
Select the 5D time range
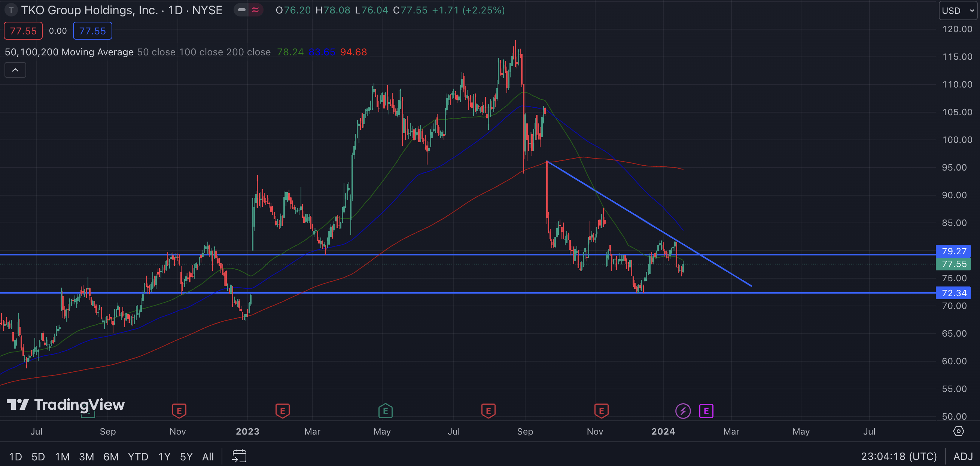click(38, 457)
